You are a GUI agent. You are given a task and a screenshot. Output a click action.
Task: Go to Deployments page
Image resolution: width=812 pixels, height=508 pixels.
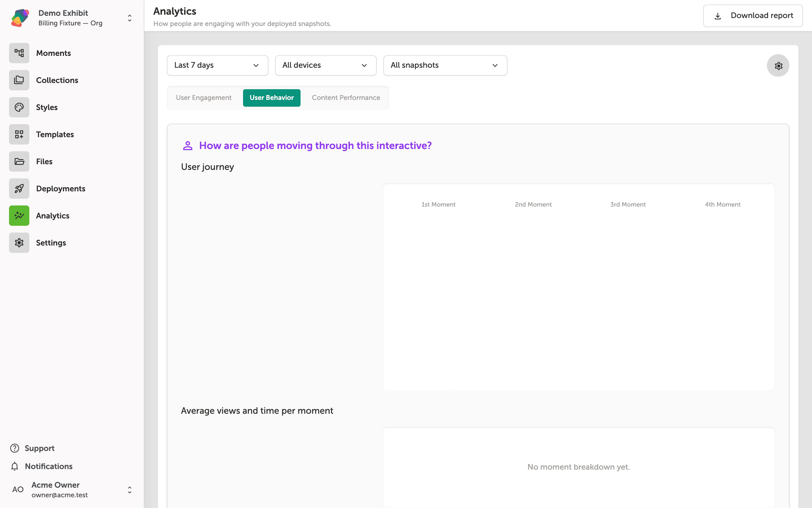coord(61,189)
